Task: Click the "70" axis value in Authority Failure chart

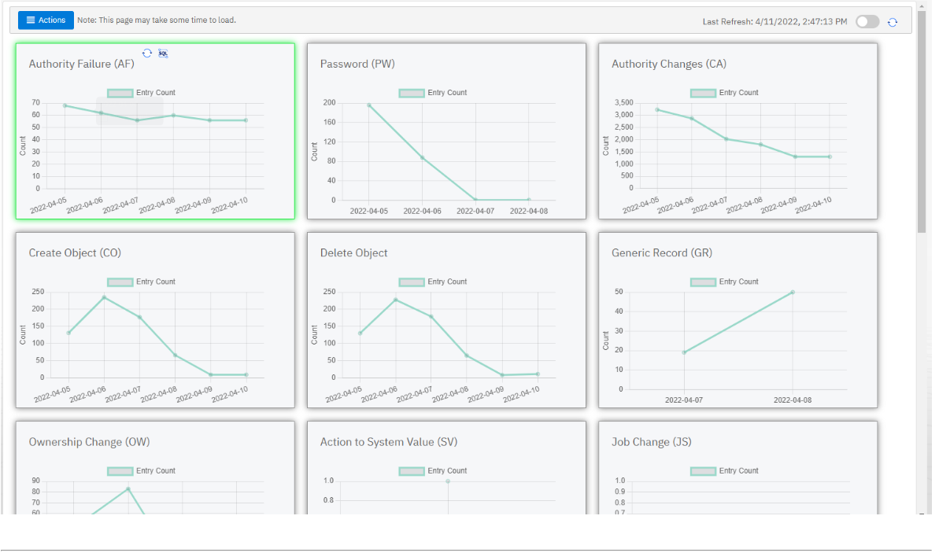Action: click(36, 103)
